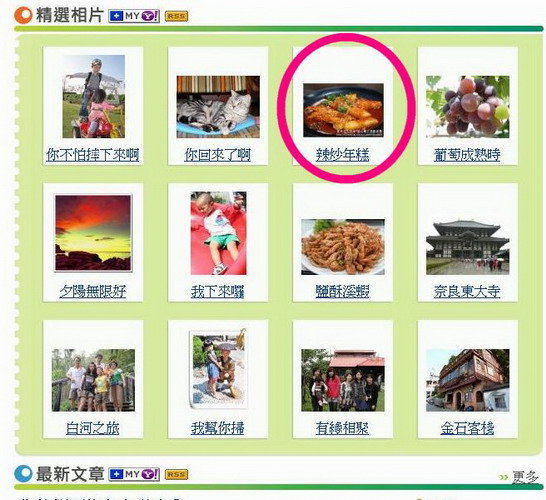The height and width of the screenshot is (500, 546).
Task: Open the 更多 link for latest articles
Action: click(525, 477)
